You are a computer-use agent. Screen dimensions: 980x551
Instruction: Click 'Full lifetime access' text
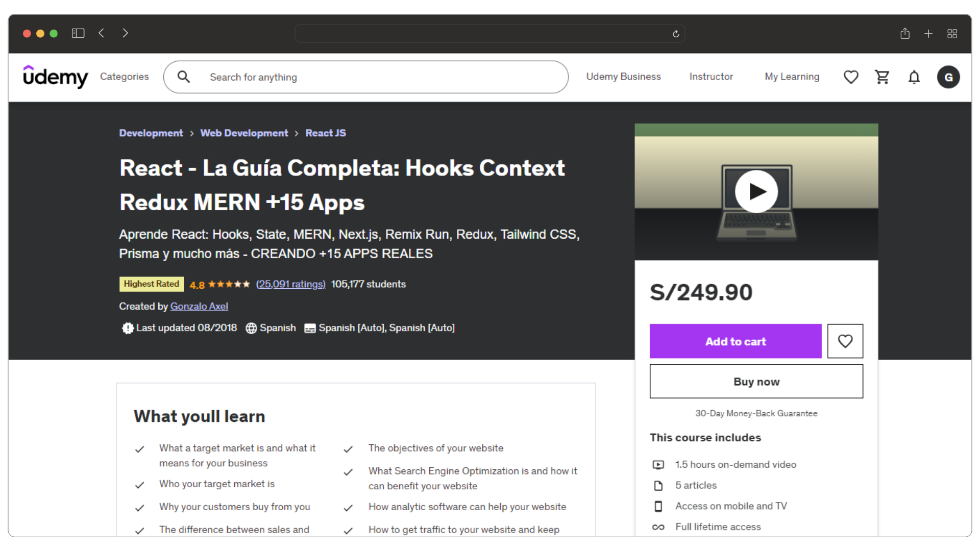[x=718, y=527]
